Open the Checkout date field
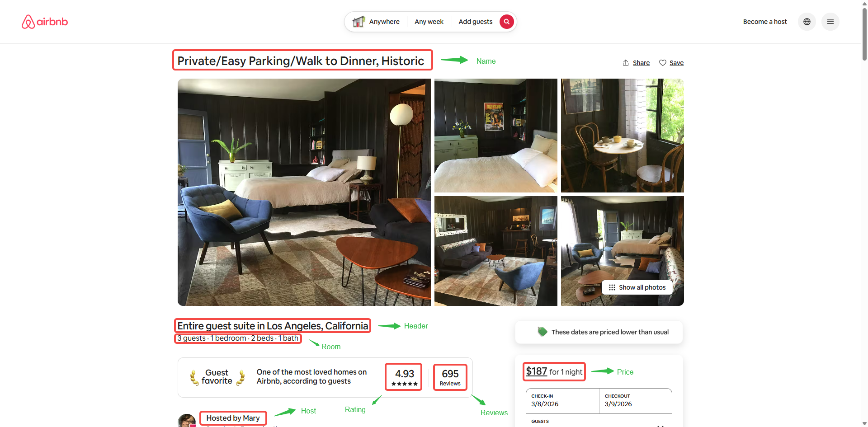The image size is (868, 427). (x=635, y=400)
